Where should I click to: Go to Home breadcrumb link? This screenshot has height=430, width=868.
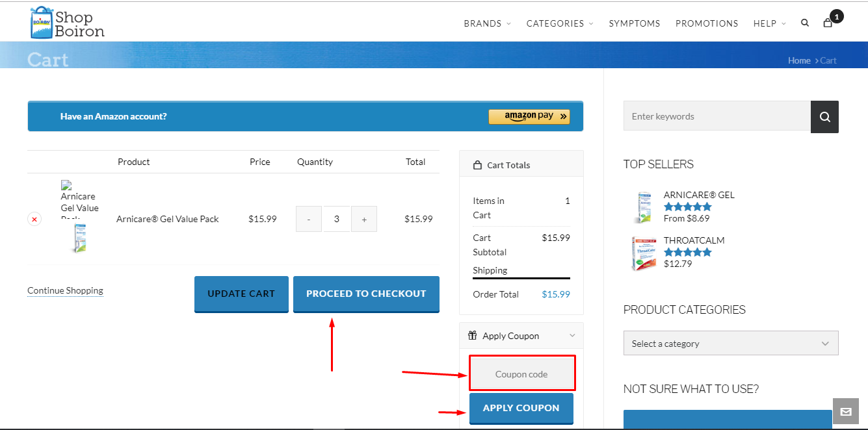799,60
